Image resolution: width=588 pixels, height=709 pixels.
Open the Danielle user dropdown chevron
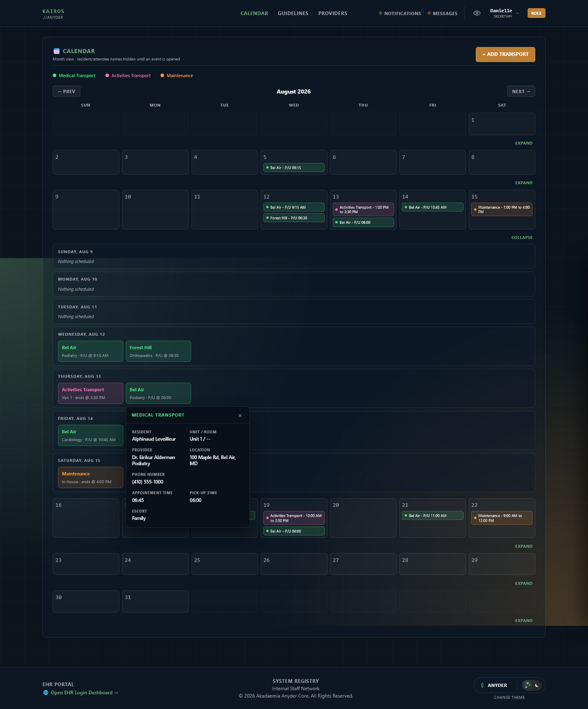click(518, 13)
